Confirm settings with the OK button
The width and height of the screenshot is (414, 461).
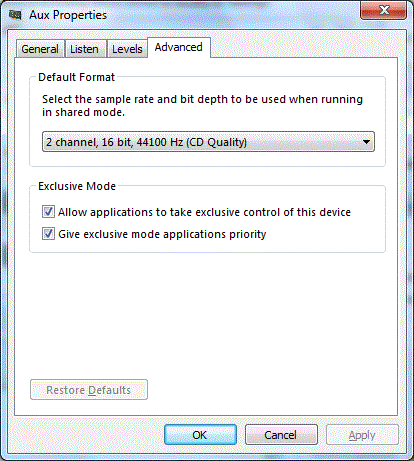(x=200, y=435)
